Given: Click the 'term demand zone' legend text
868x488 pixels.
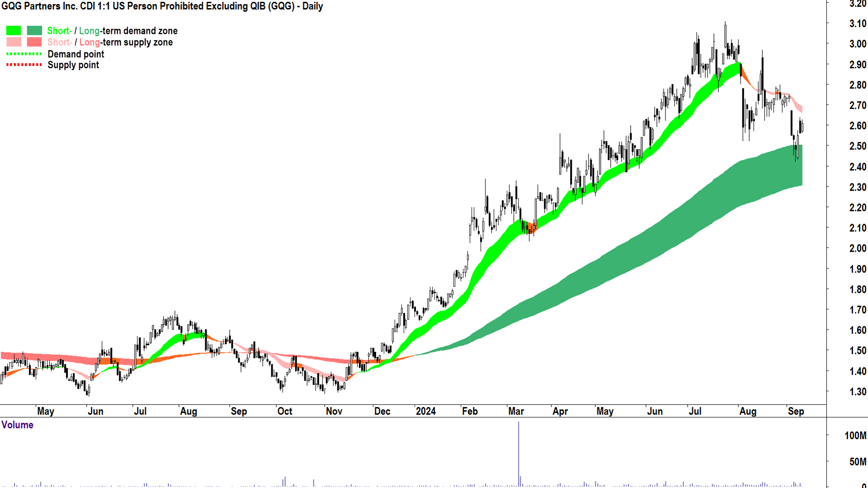Looking at the screenshot, I should (x=140, y=31).
